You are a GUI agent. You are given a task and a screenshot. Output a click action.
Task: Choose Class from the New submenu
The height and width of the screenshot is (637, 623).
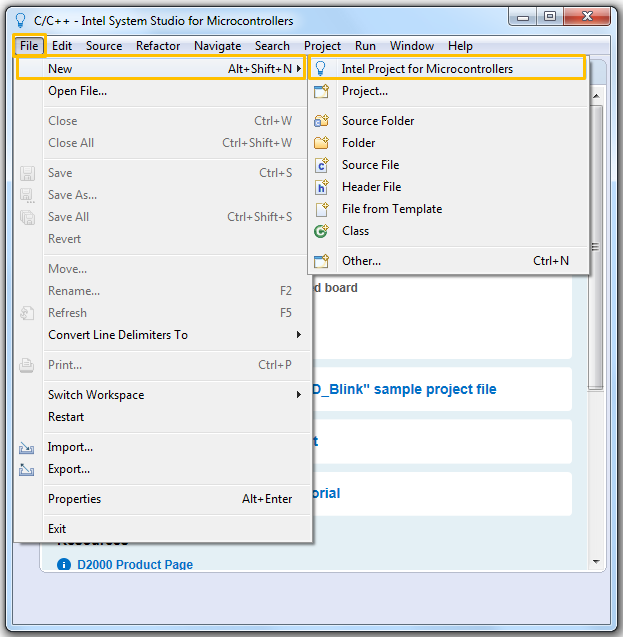click(x=448, y=231)
